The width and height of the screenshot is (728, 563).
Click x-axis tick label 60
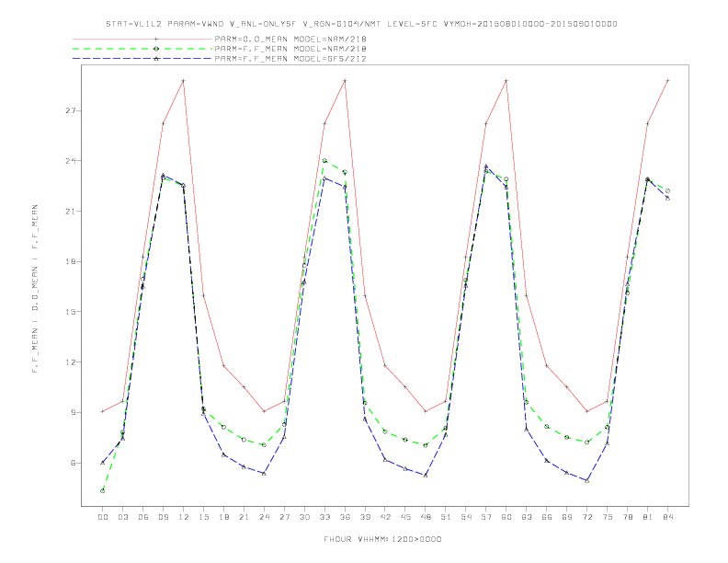(506, 517)
